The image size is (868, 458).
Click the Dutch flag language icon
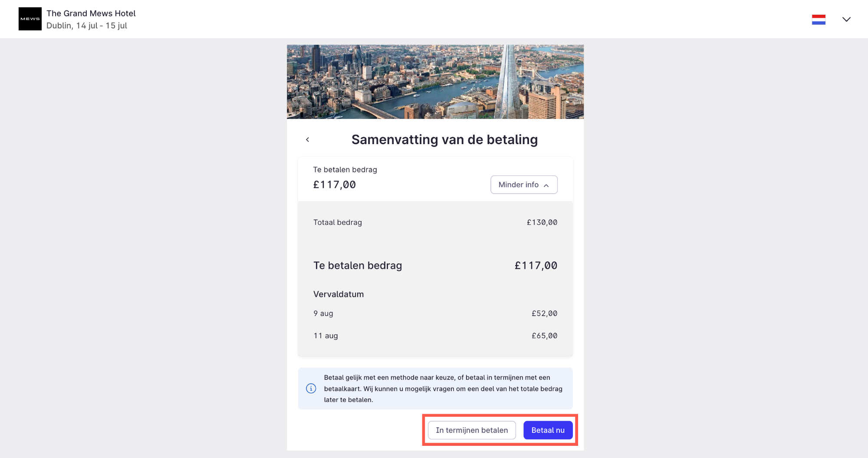(x=819, y=20)
